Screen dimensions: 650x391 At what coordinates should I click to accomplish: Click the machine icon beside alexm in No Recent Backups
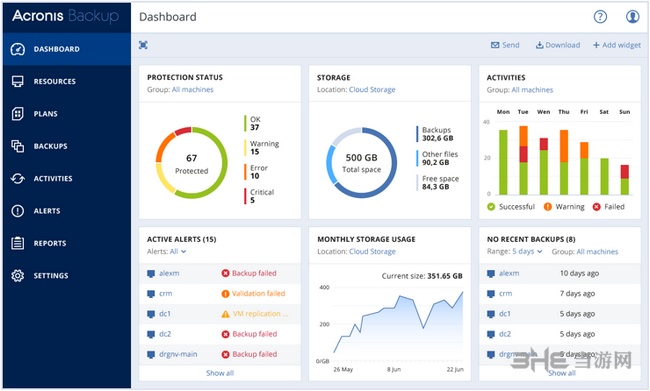(x=491, y=274)
